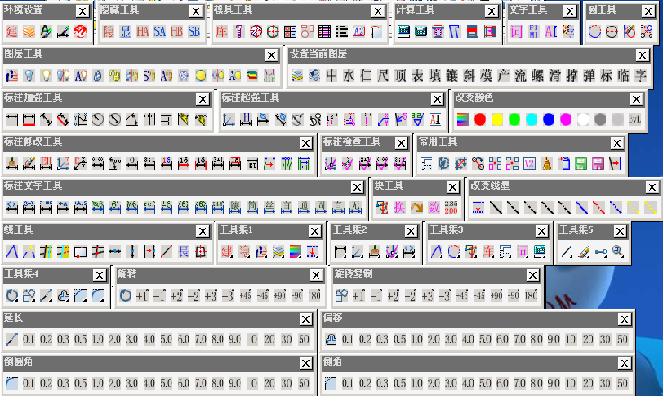Click the fillet icon in 倒圆角 toolbar
Screen dimensions: 664x401
tap(11, 384)
